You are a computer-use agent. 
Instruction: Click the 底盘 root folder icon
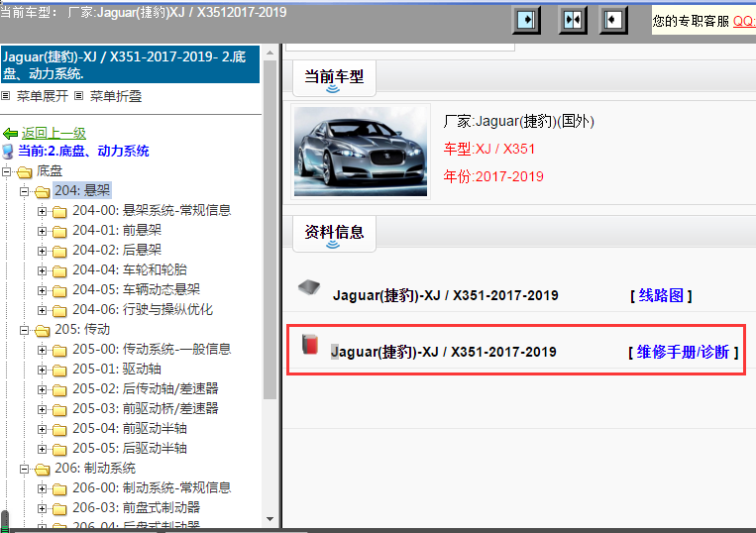pos(24,172)
